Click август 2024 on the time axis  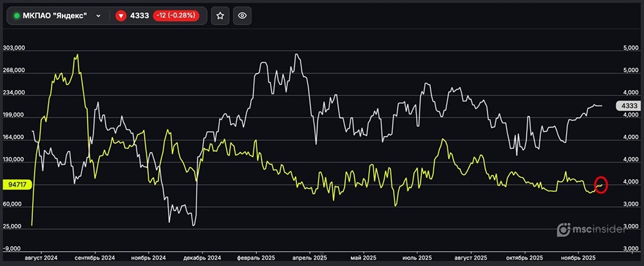click(40, 257)
